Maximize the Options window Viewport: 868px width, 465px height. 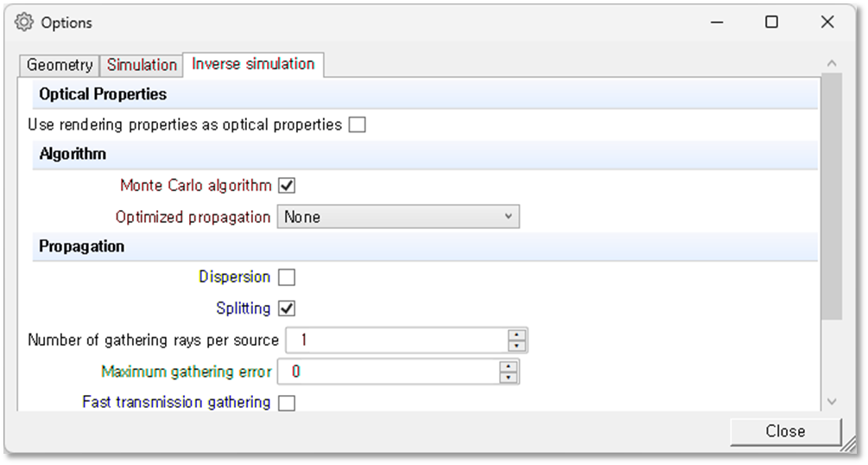tap(771, 23)
